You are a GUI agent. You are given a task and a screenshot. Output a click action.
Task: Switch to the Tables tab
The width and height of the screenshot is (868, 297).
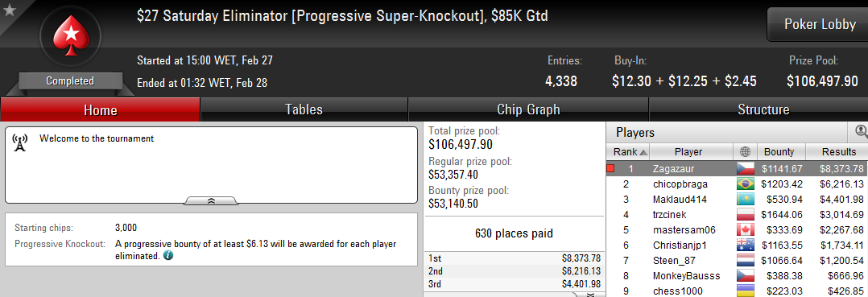(304, 109)
